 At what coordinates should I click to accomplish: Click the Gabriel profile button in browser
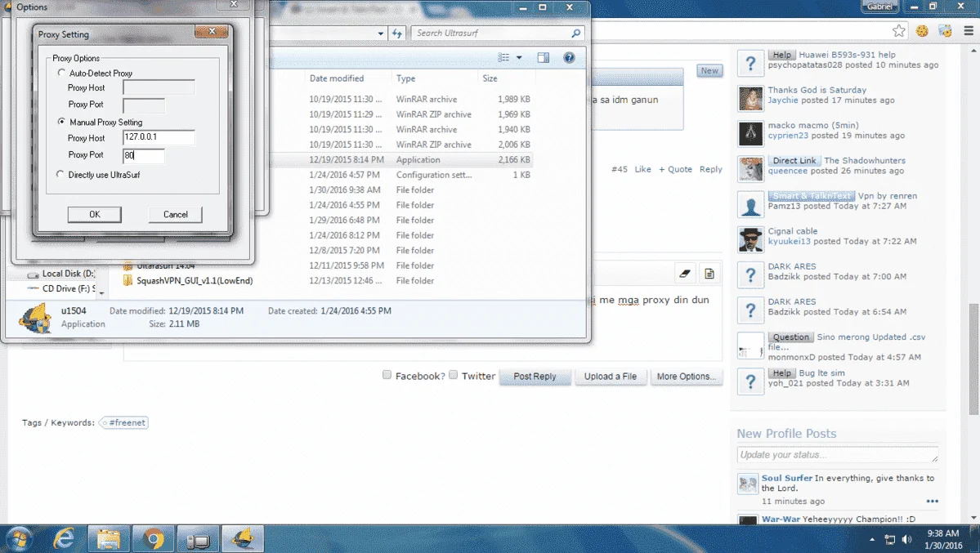(879, 7)
